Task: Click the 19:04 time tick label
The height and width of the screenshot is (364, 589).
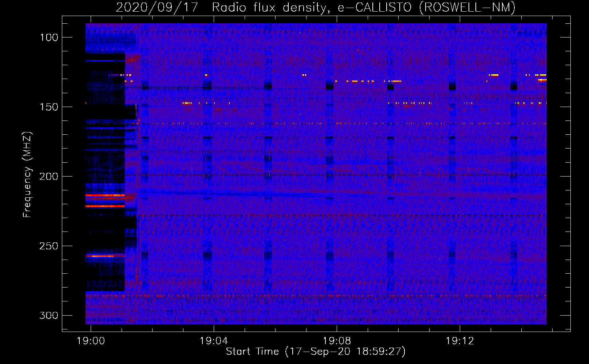Action: tap(214, 341)
